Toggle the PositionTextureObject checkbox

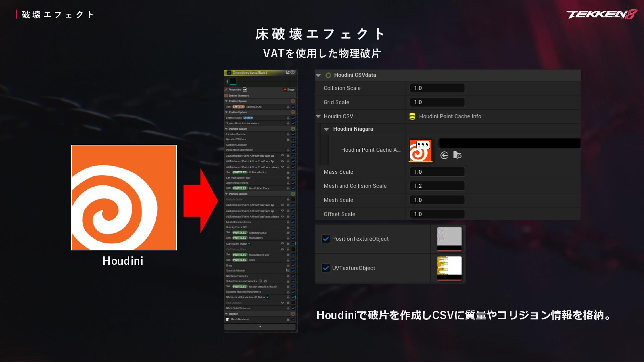[325, 239]
